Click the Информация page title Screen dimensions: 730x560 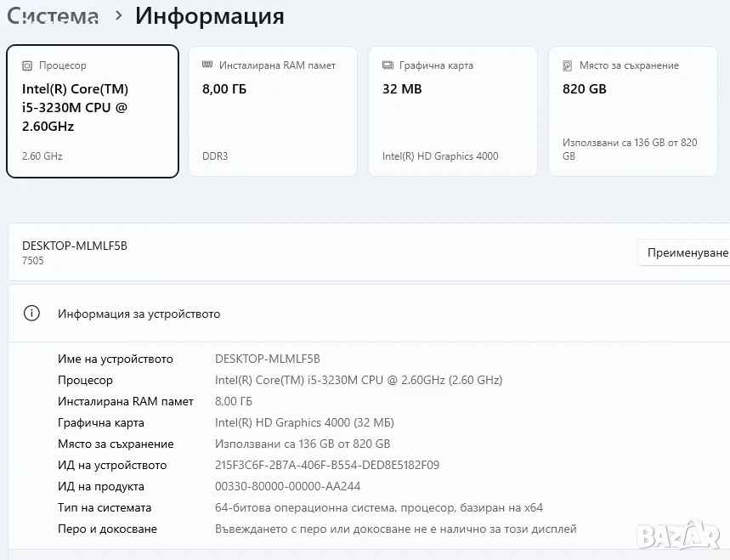[x=210, y=16]
